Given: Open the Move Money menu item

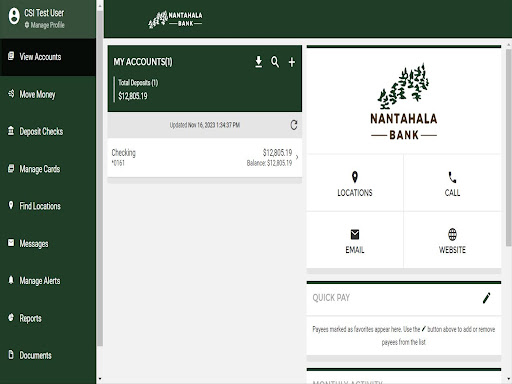Looking at the screenshot, I should (48, 94).
